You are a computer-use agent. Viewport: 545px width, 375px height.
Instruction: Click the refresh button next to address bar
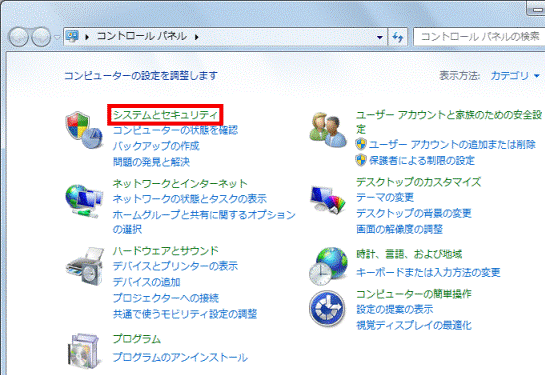pyautogui.click(x=398, y=36)
